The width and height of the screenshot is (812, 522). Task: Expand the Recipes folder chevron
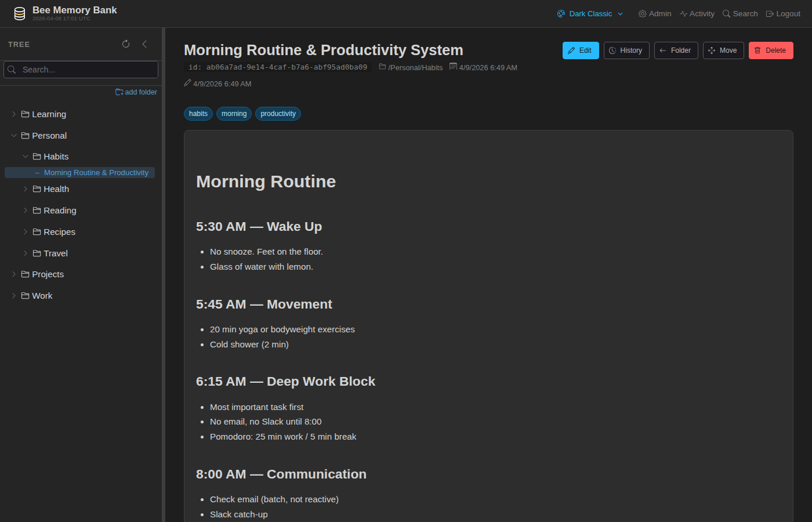pyautogui.click(x=26, y=232)
